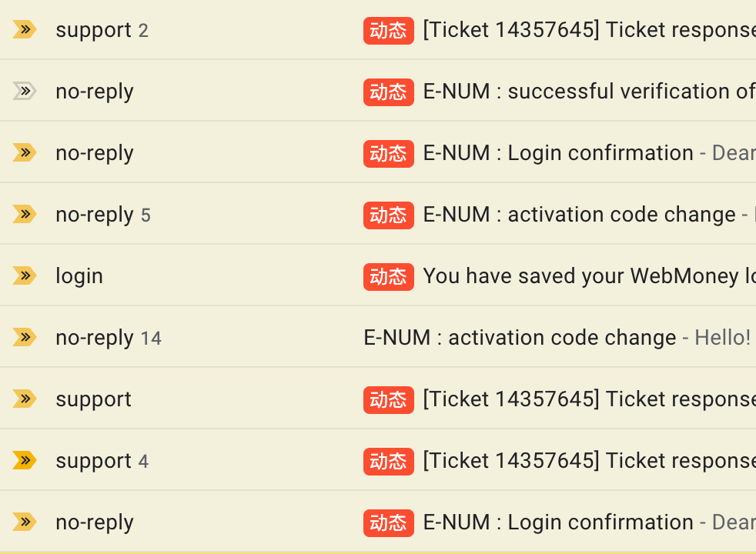Click the 动态 label on the WebMoney email
This screenshot has height=554, width=756.
(388, 276)
